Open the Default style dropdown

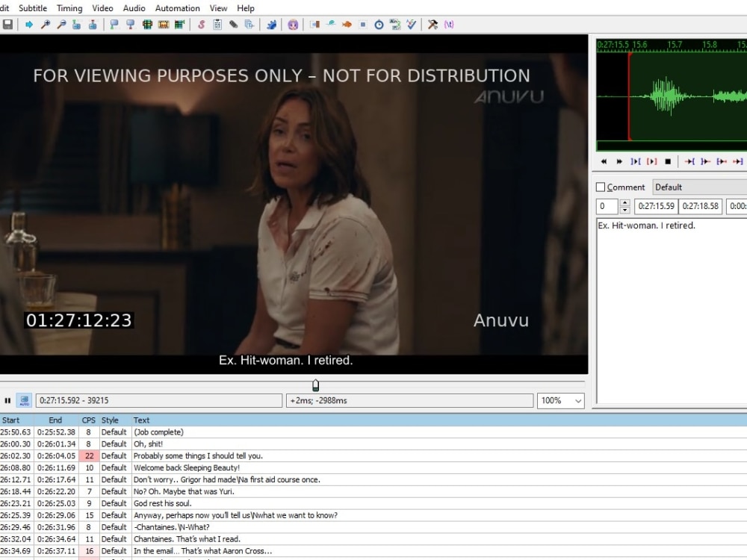[699, 187]
